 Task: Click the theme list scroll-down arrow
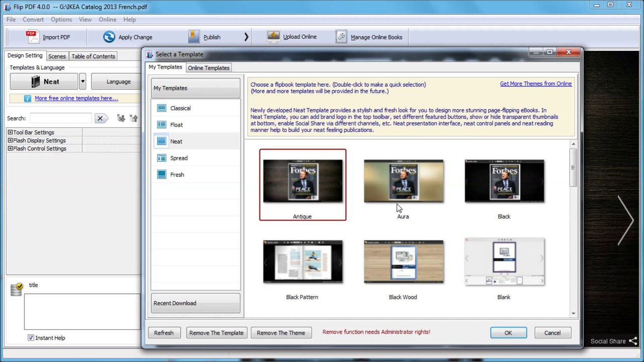(x=573, y=313)
